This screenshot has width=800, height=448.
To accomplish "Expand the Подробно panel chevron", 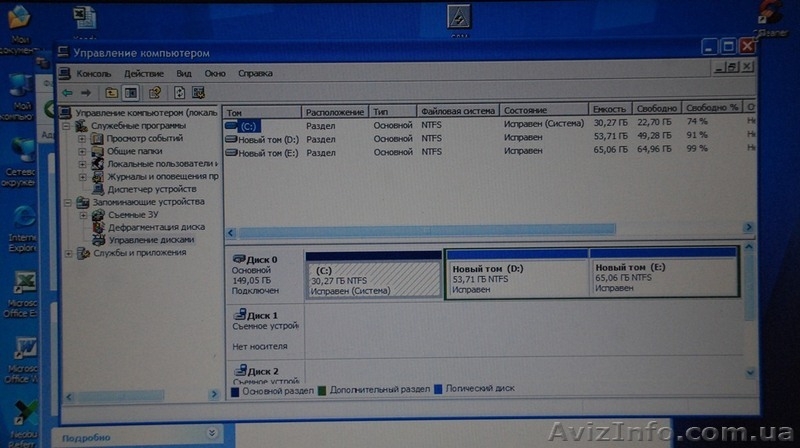I will 212,433.
